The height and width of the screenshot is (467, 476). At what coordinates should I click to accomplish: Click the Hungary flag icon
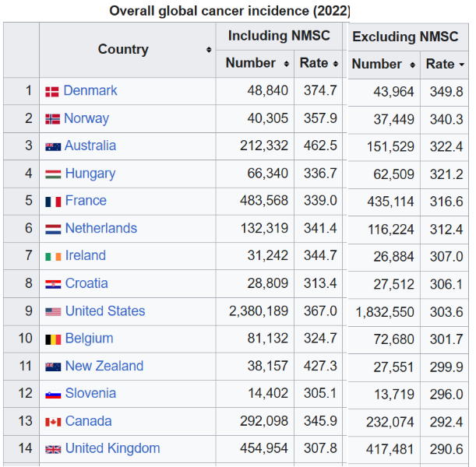[x=53, y=174]
